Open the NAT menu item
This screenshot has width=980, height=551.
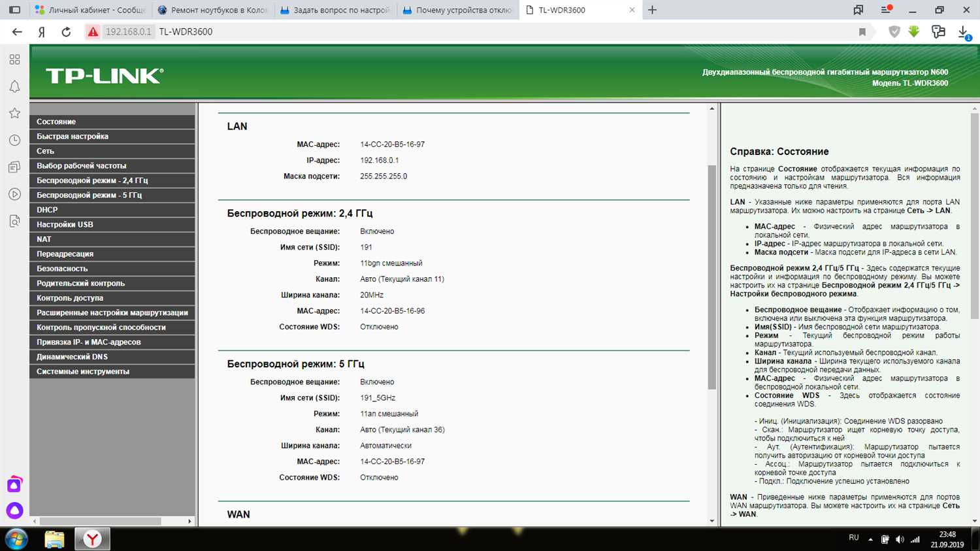112,239
